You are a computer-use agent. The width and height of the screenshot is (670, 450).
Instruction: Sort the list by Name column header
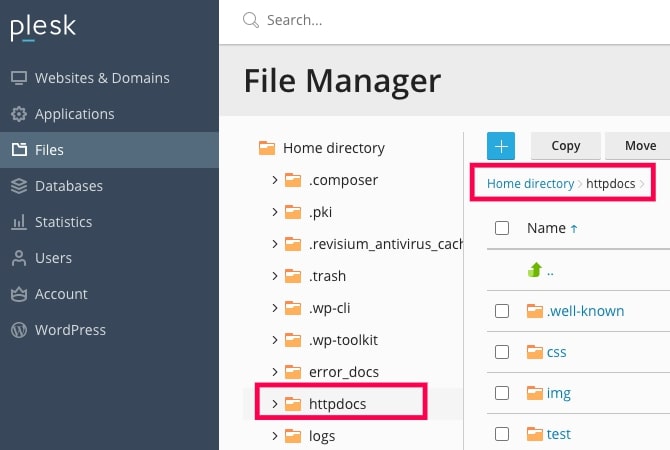(x=546, y=228)
